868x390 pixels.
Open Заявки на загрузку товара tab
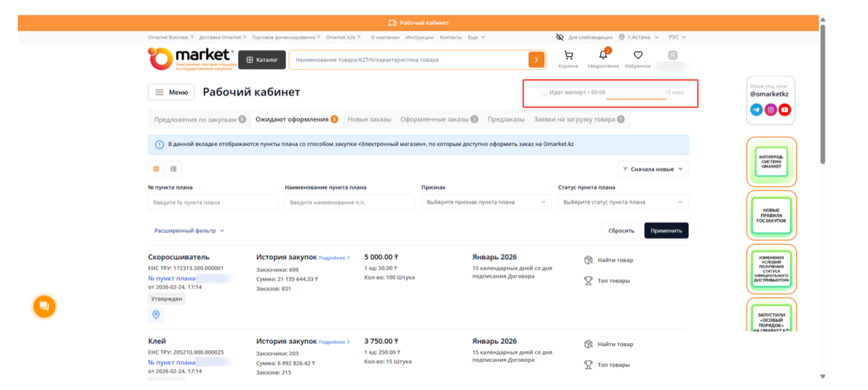(x=579, y=119)
